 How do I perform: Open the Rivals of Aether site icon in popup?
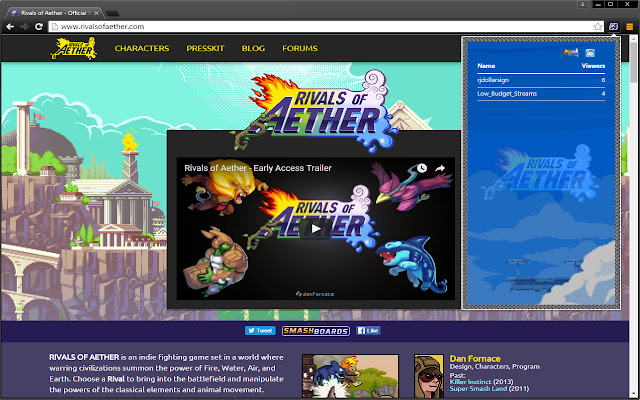pos(570,52)
